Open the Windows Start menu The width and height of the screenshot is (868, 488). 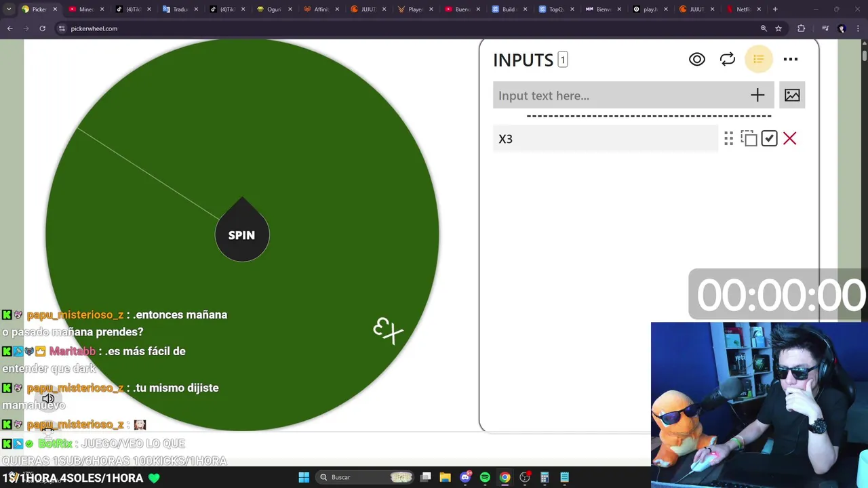pyautogui.click(x=304, y=477)
